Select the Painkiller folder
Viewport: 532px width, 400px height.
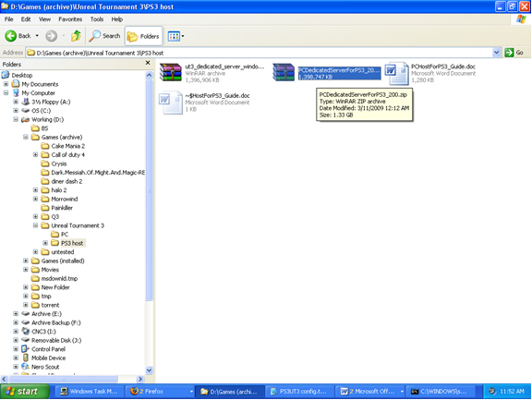[62, 208]
